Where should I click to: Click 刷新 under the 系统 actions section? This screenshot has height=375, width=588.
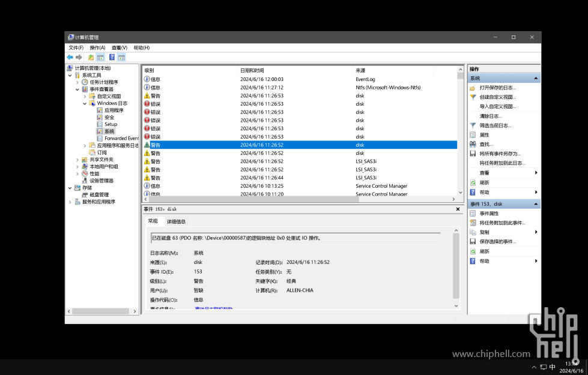pyautogui.click(x=484, y=182)
